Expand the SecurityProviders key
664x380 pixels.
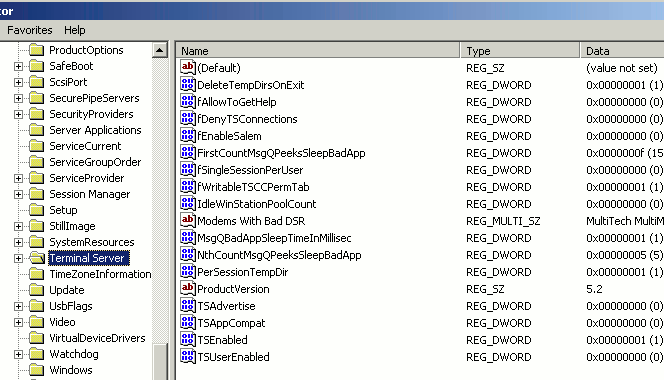(x=18, y=114)
